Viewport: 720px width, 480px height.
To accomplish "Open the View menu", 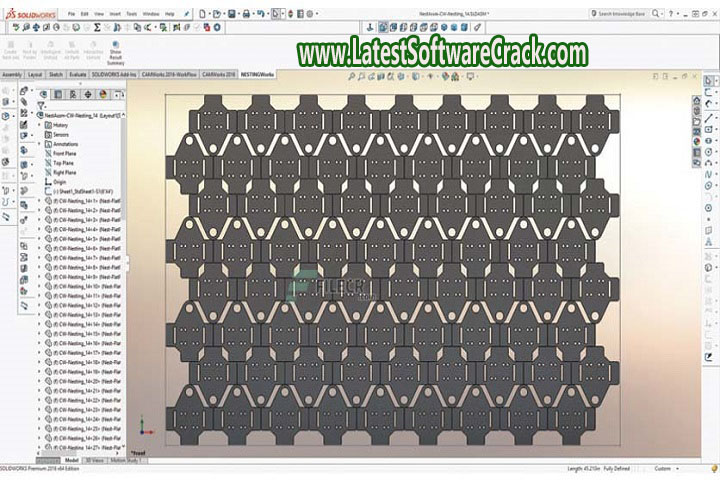I will (x=99, y=14).
